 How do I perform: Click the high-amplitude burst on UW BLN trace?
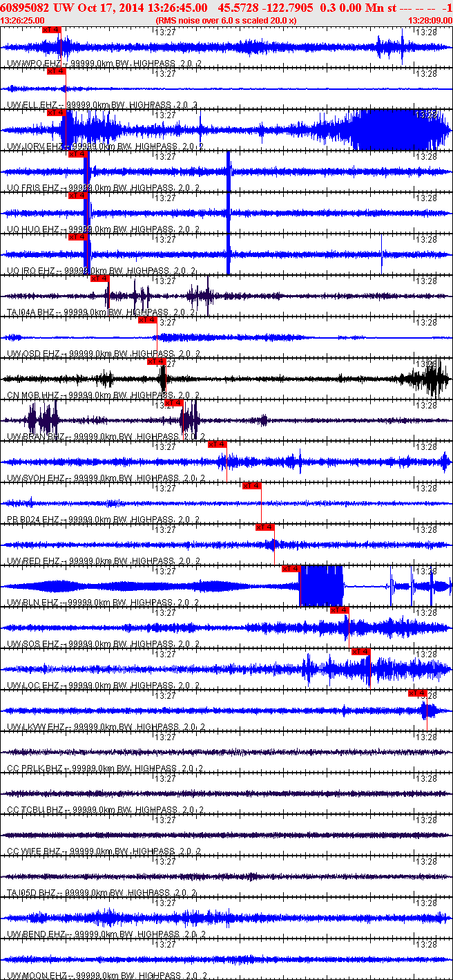[x=321, y=586]
